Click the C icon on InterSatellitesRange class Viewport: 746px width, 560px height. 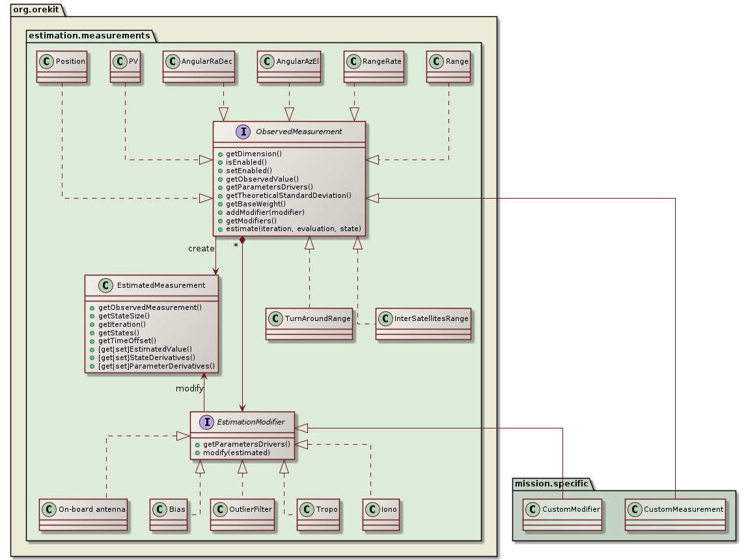click(x=385, y=318)
